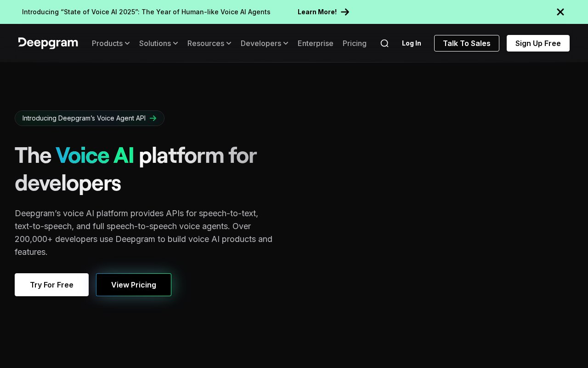Click the Deepgram logo

point(48,43)
